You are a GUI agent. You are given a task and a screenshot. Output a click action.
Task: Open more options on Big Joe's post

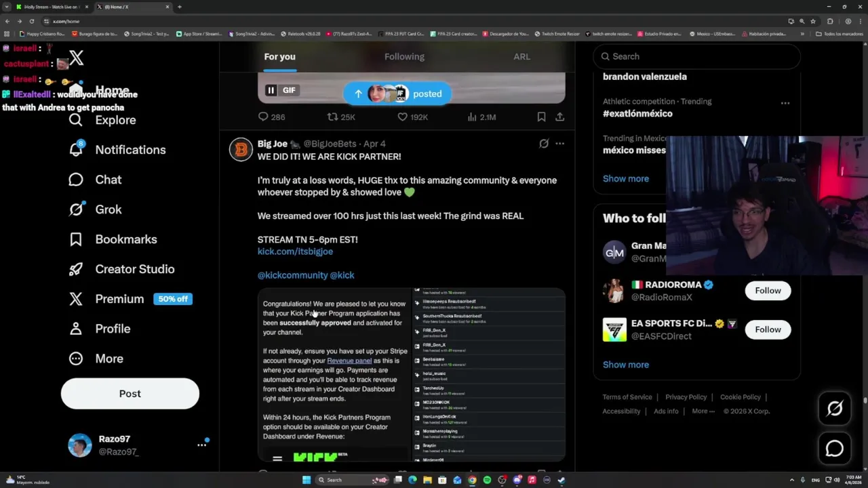point(559,144)
